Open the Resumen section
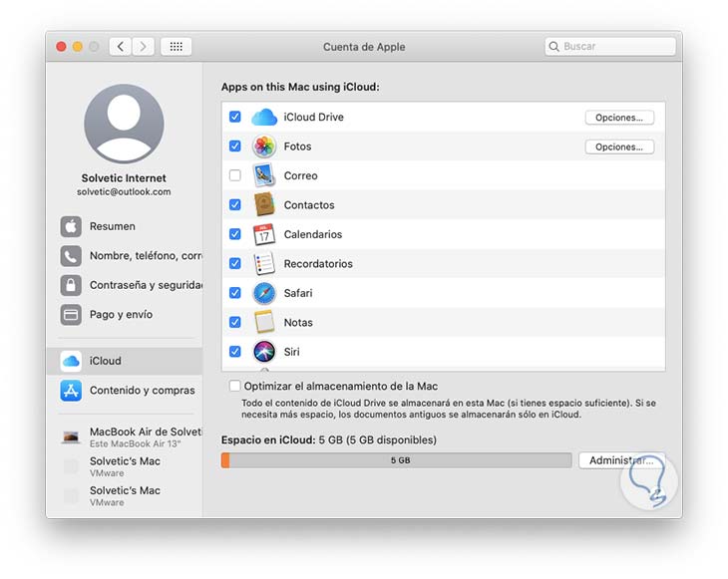This screenshot has width=728, height=579. [125, 226]
